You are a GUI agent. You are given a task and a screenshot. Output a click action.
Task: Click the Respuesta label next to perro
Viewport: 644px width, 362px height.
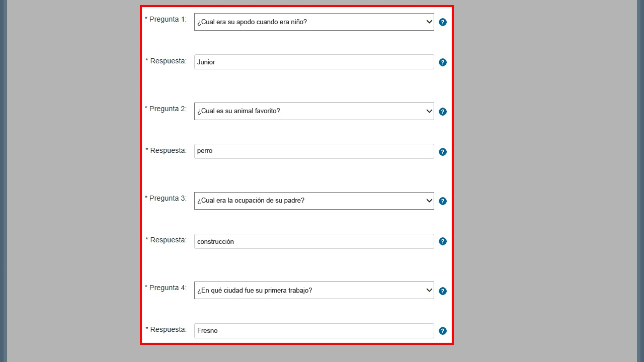point(166,150)
